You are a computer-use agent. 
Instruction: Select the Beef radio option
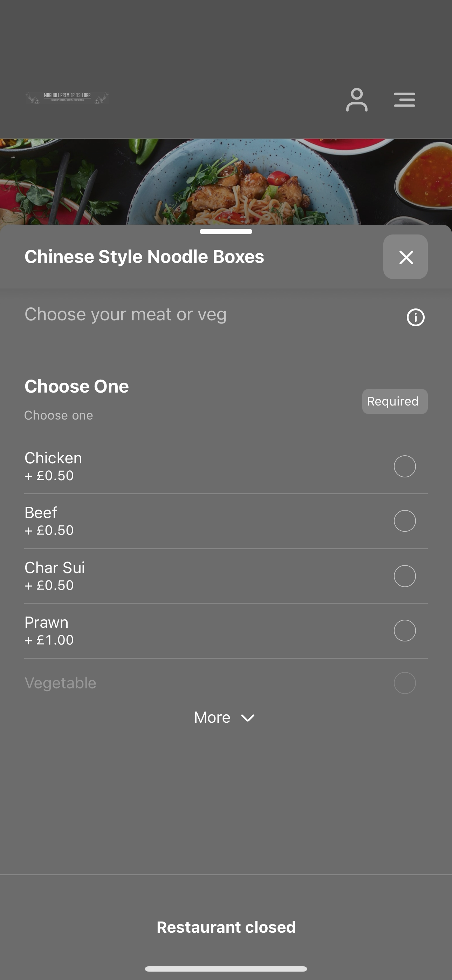coord(404,521)
